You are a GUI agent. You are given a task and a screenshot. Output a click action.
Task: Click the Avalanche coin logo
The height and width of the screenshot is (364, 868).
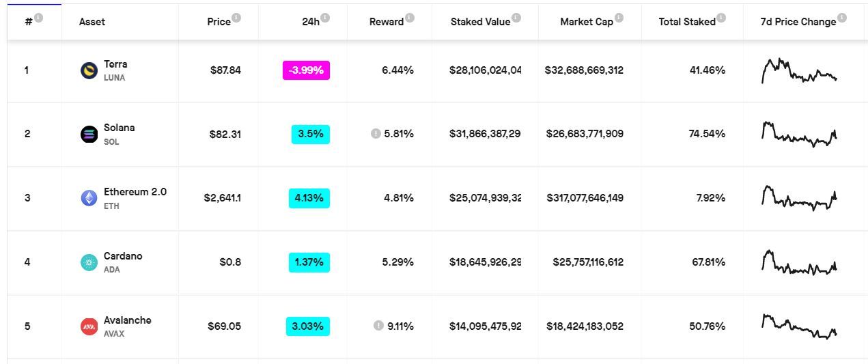click(x=89, y=326)
